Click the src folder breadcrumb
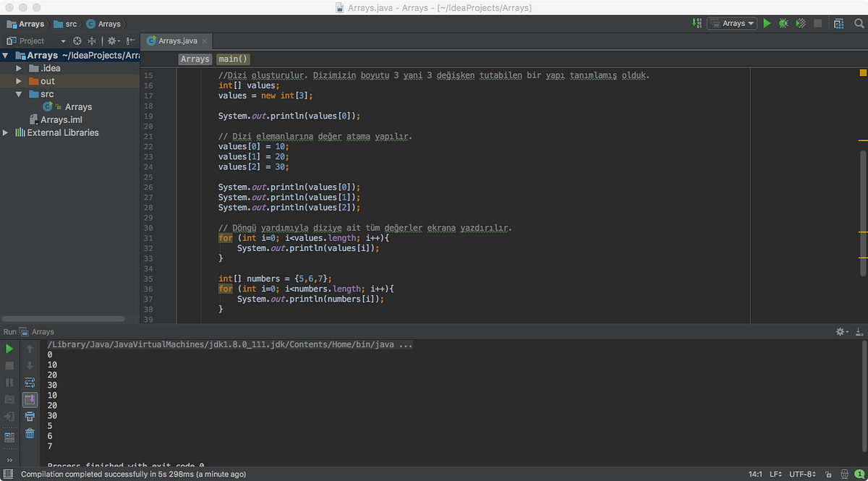This screenshot has width=868, height=481. (65, 24)
